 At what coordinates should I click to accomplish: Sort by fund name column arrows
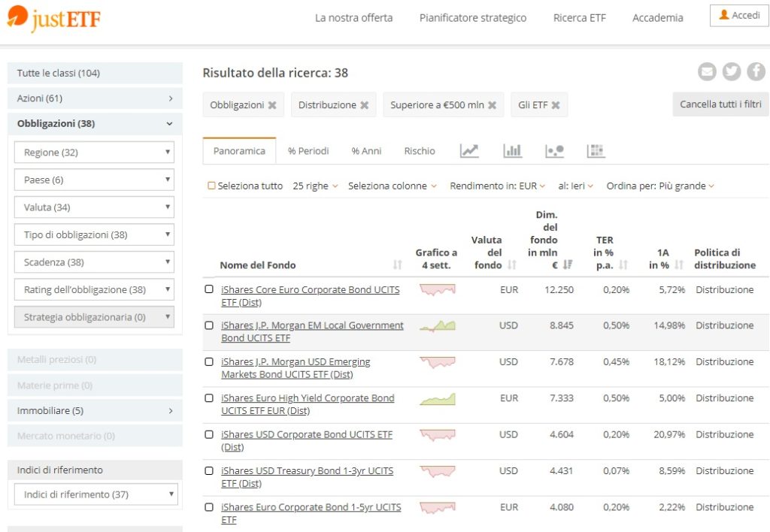398,265
